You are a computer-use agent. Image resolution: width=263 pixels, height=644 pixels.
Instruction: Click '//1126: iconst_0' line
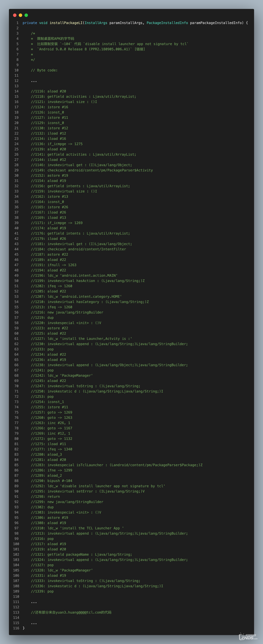47,112
